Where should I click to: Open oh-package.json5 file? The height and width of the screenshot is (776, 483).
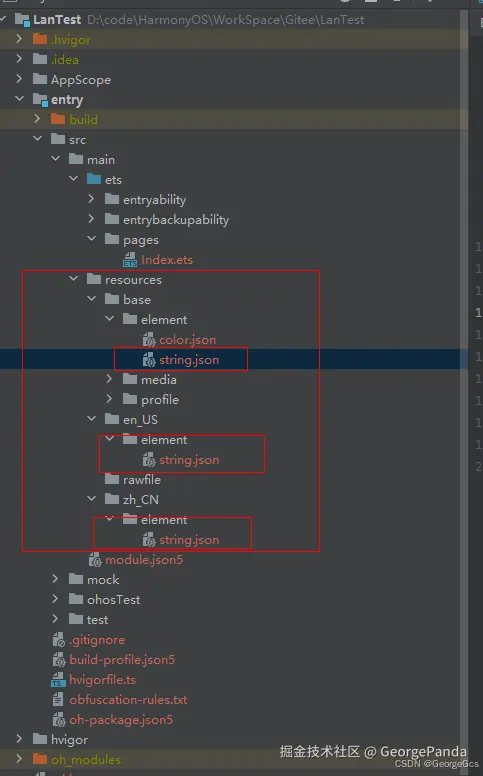[121, 719]
